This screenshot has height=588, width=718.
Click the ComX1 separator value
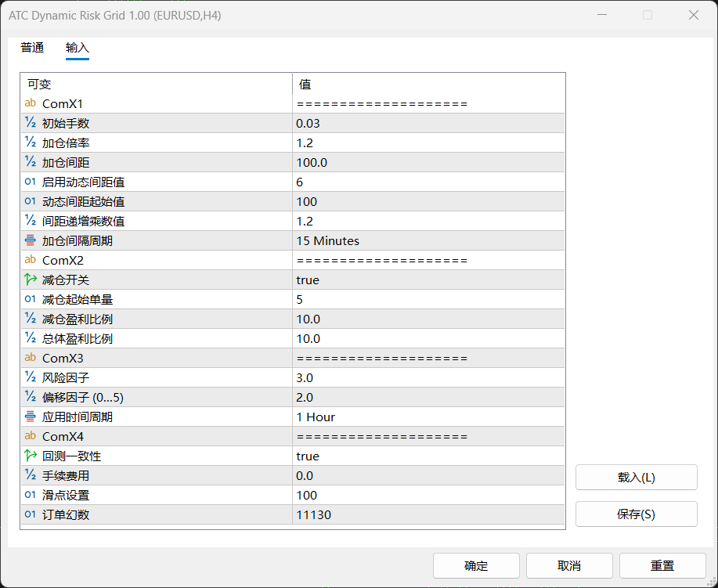pyautogui.click(x=428, y=104)
